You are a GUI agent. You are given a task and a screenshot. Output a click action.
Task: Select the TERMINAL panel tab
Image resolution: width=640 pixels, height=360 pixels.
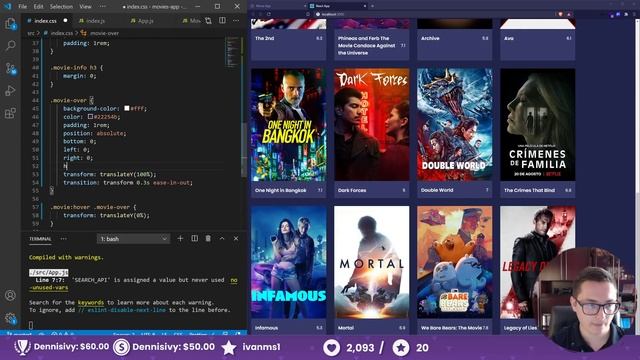[40, 239]
